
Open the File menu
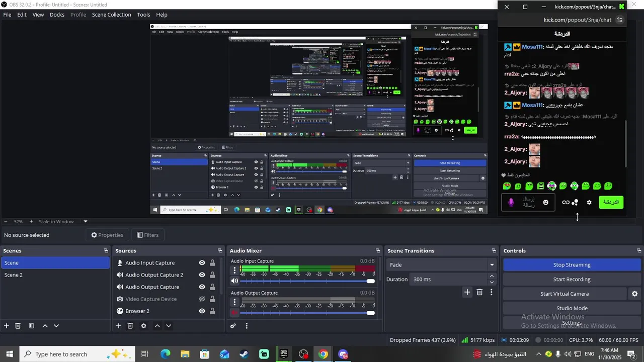(x=8, y=15)
